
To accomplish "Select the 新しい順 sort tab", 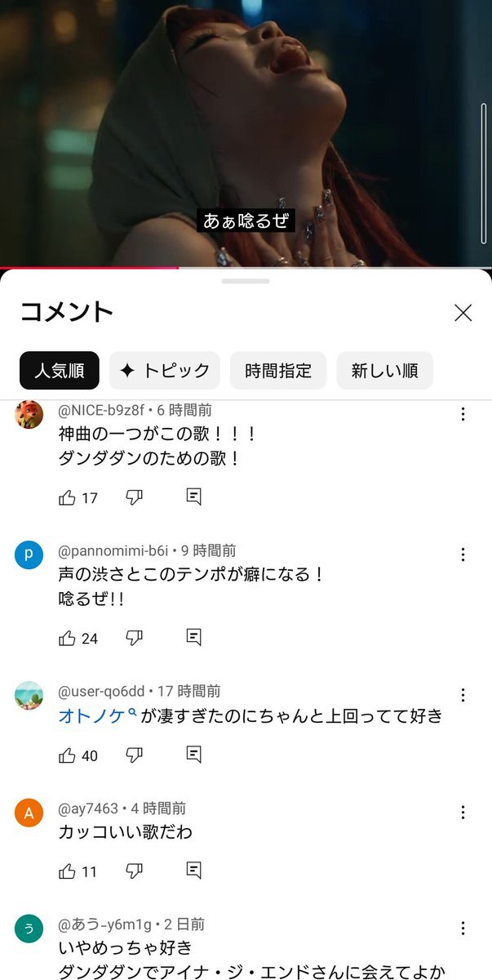I will click(x=385, y=371).
